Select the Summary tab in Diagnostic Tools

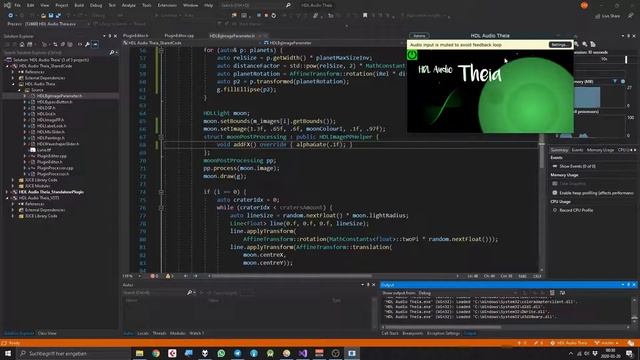coord(559,150)
